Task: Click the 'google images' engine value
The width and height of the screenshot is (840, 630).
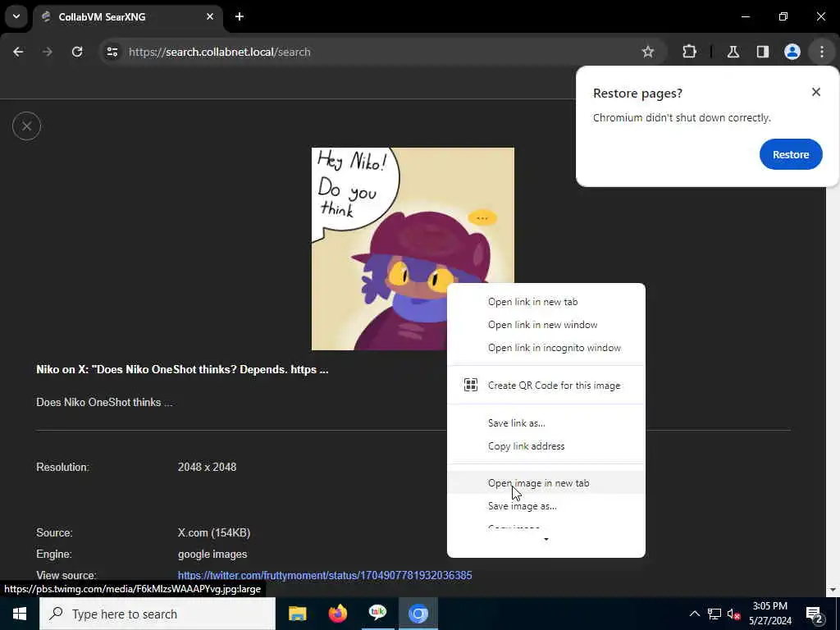Action: coord(212,554)
